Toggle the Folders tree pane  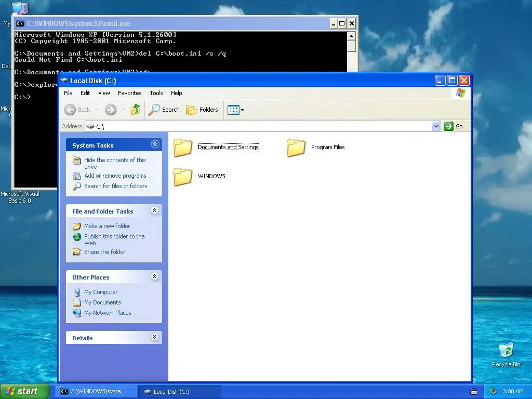202,110
